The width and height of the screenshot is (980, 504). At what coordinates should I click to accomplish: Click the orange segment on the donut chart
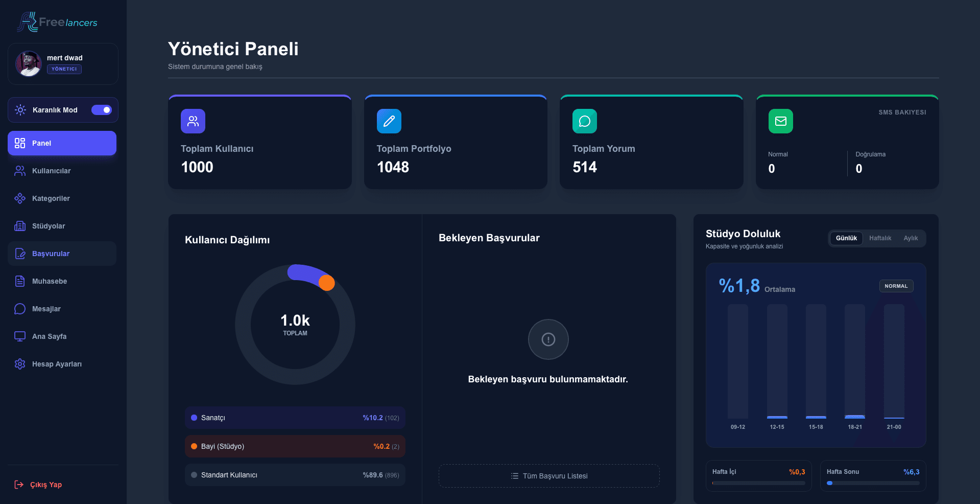point(327,283)
